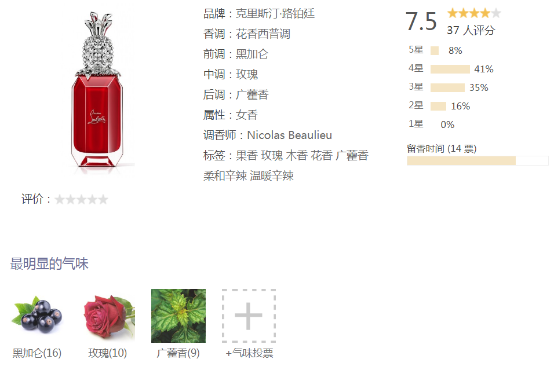Viewport: 554px width, 392px height.
Task: Open fragrance family 花香西普调 link
Action: coord(263,34)
